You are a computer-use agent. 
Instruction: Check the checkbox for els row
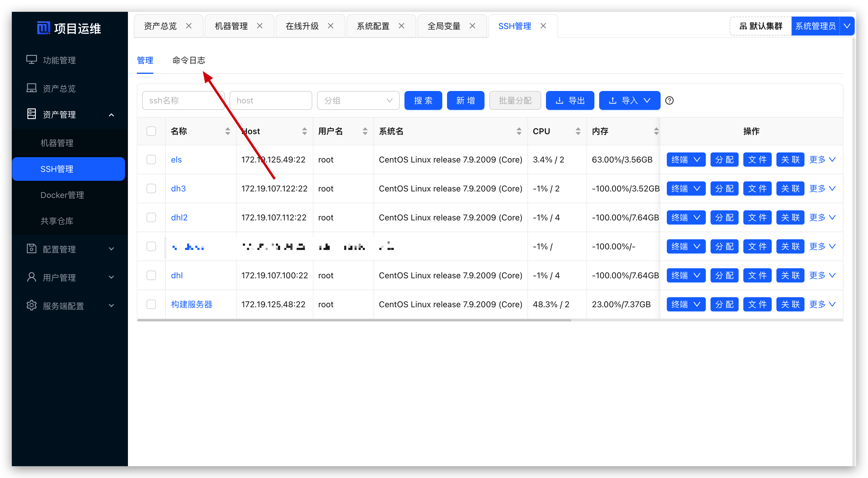coord(151,159)
